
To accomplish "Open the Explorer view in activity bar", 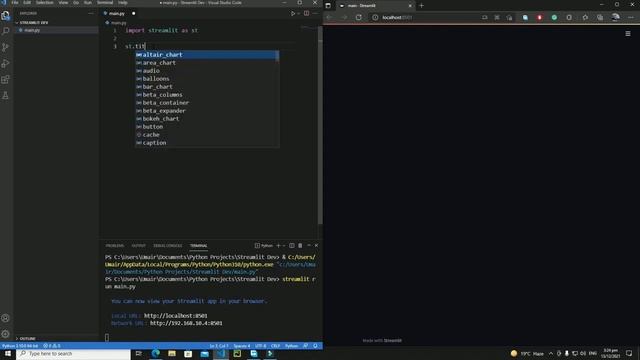I will (x=6, y=15).
